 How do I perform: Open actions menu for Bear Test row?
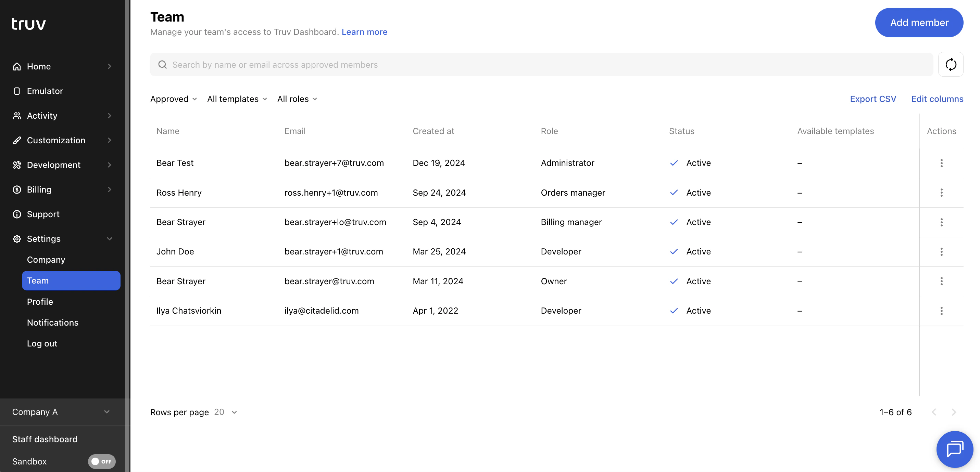[942, 163]
